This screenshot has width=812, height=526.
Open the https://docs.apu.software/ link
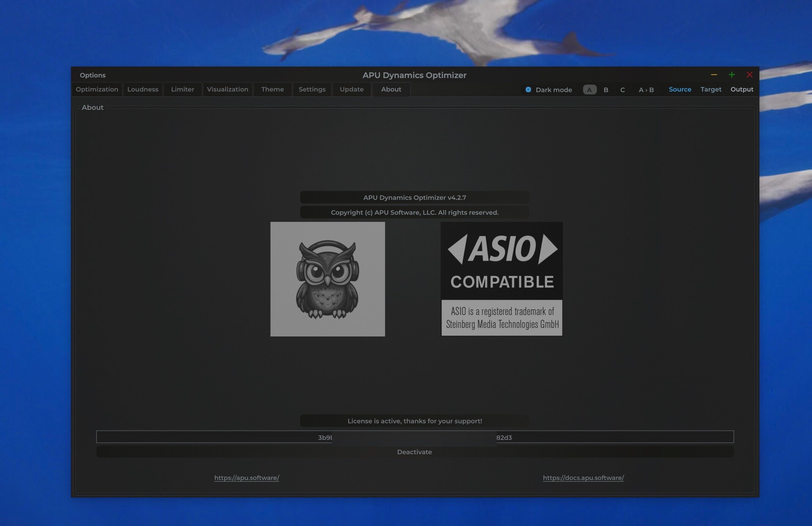(583, 478)
